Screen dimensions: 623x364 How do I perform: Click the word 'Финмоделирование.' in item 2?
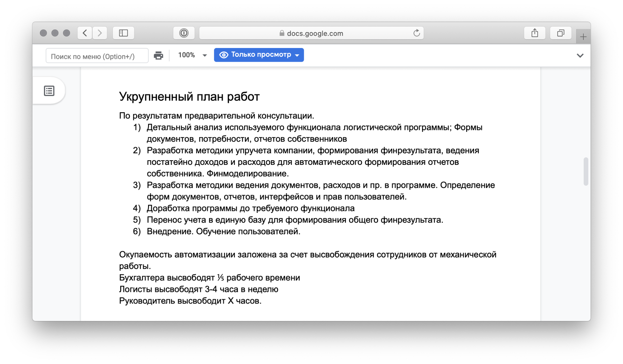click(x=248, y=174)
